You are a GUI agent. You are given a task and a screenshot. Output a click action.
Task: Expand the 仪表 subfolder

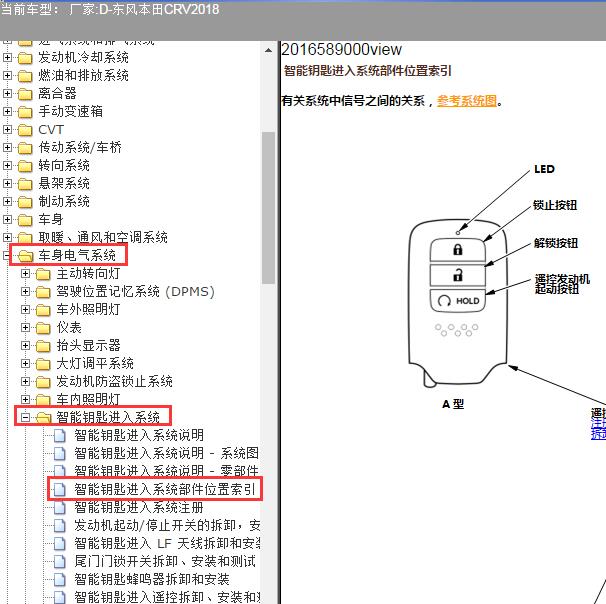click(x=25, y=327)
